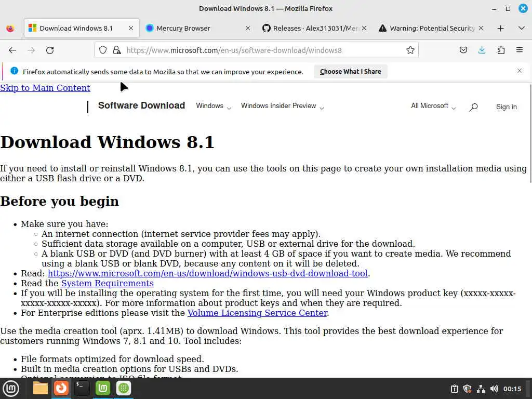Open the green Mint app in taskbar

103,388
